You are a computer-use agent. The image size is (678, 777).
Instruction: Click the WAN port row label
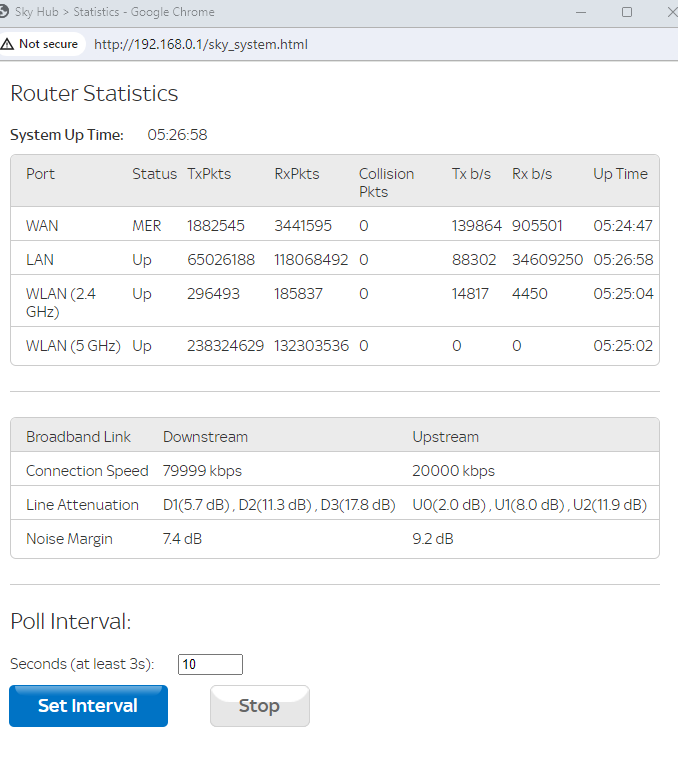click(x=42, y=226)
